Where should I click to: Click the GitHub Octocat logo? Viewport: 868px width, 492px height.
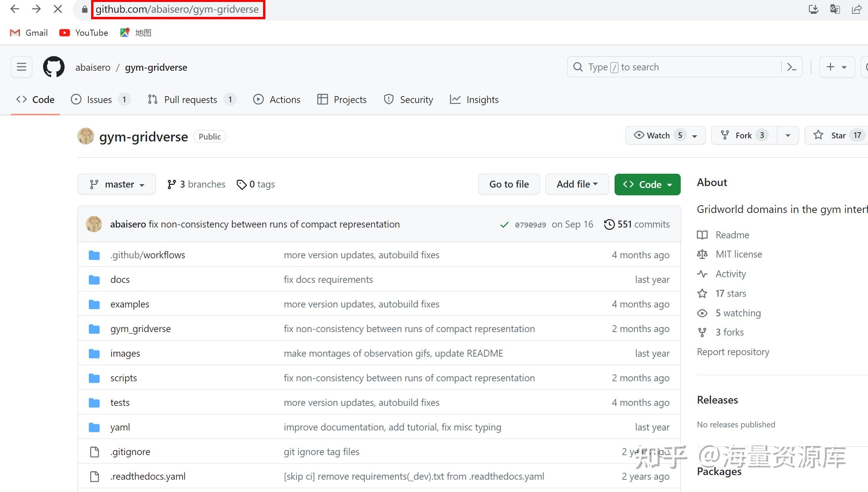[x=53, y=67]
